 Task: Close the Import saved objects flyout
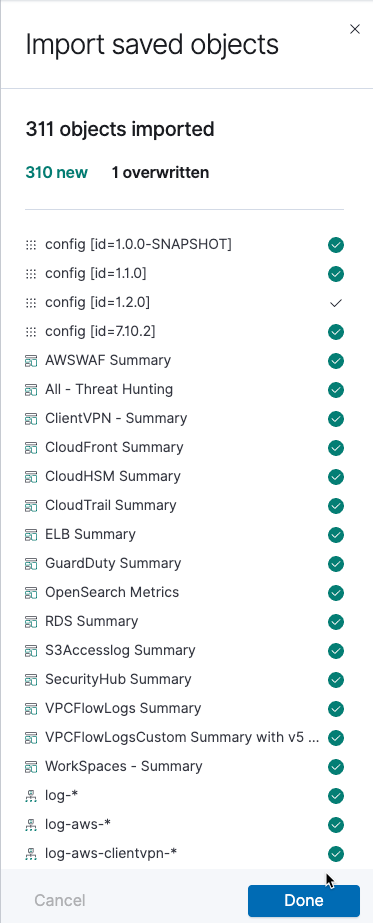pos(355,29)
